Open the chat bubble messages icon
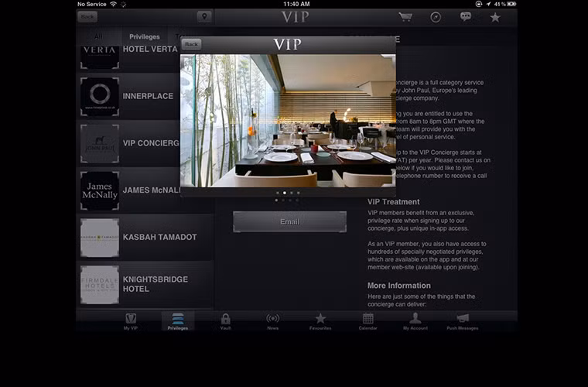 466,17
